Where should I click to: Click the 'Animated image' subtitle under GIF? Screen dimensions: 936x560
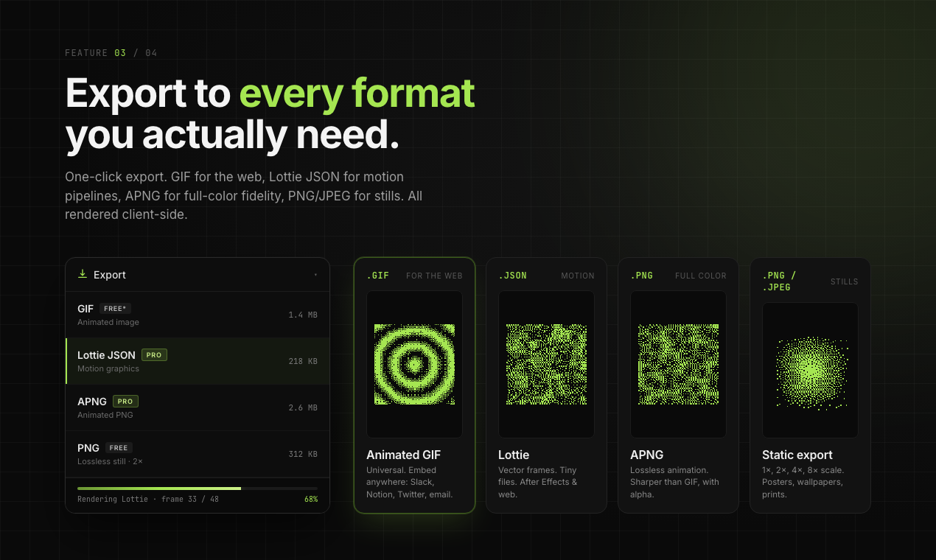coord(108,322)
